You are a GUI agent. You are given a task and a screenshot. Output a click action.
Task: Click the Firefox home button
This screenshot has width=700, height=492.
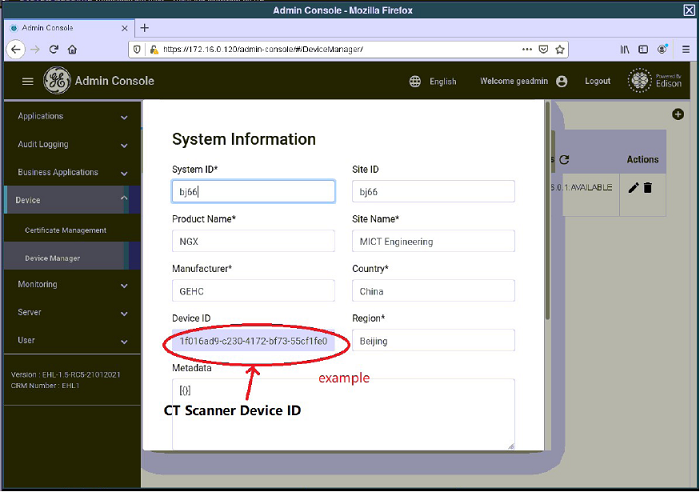73,48
